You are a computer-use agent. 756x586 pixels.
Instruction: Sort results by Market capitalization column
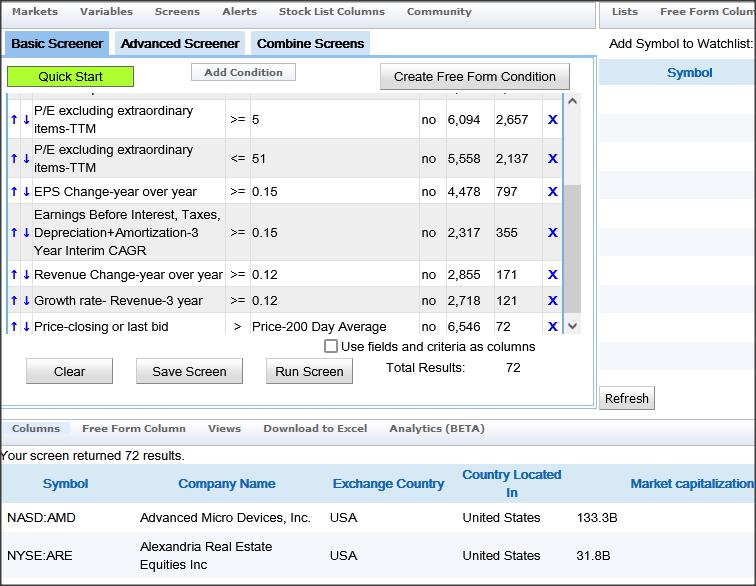pos(691,484)
